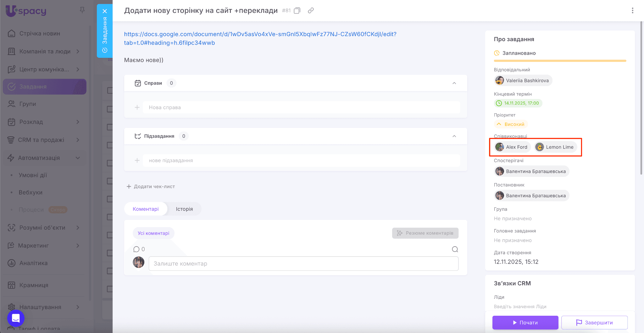Image resolution: width=644 pixels, height=333 pixels.
Task: Click the Високий priority badge
Action: pos(511,124)
